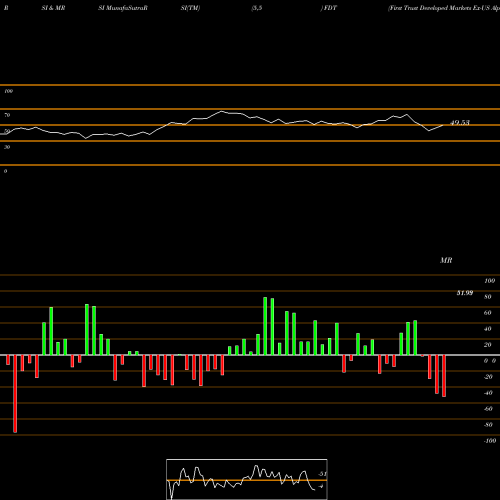The image size is (500, 500).
Task: Click the First Trust Developed Markets title
Action: pyautogui.click(x=444, y=8)
